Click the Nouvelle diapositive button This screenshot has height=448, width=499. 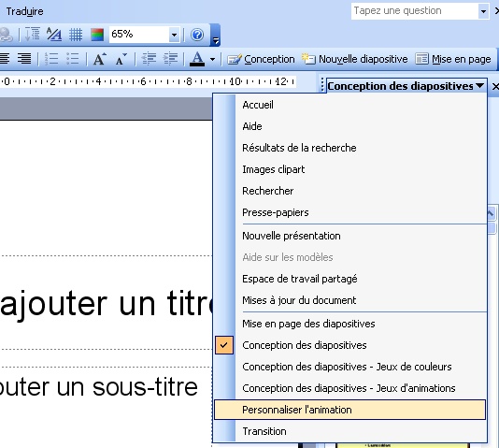(354, 59)
